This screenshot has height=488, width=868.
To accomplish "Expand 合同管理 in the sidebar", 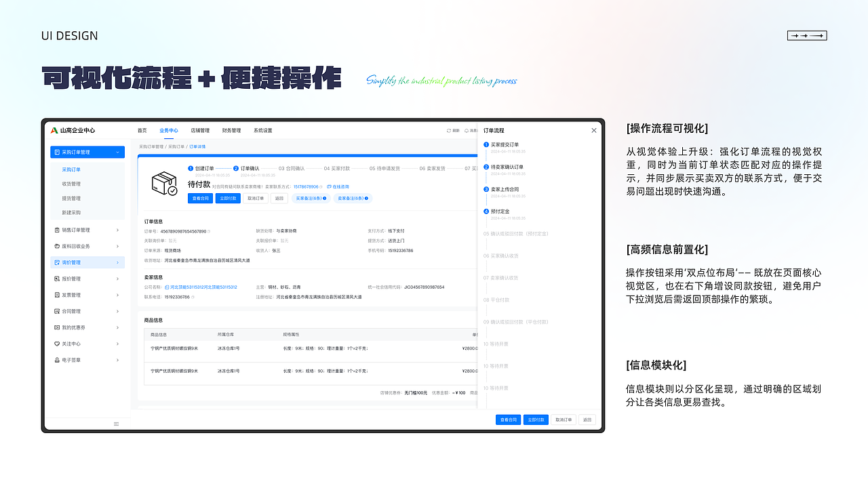I will coord(117,311).
